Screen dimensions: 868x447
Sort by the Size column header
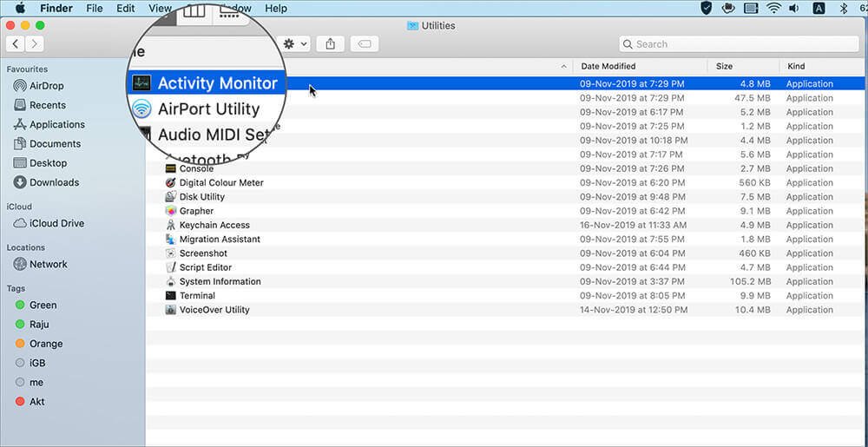[x=724, y=66]
